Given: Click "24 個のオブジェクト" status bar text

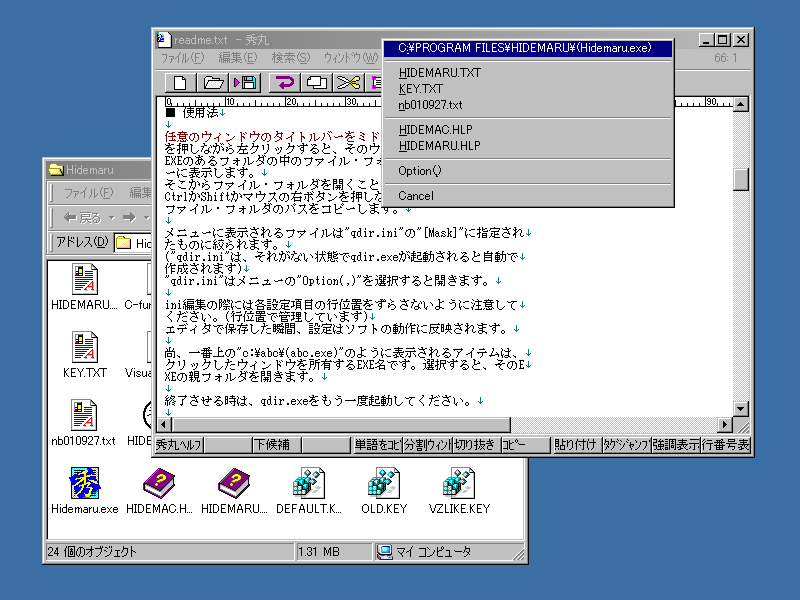Looking at the screenshot, I should pos(92,552).
